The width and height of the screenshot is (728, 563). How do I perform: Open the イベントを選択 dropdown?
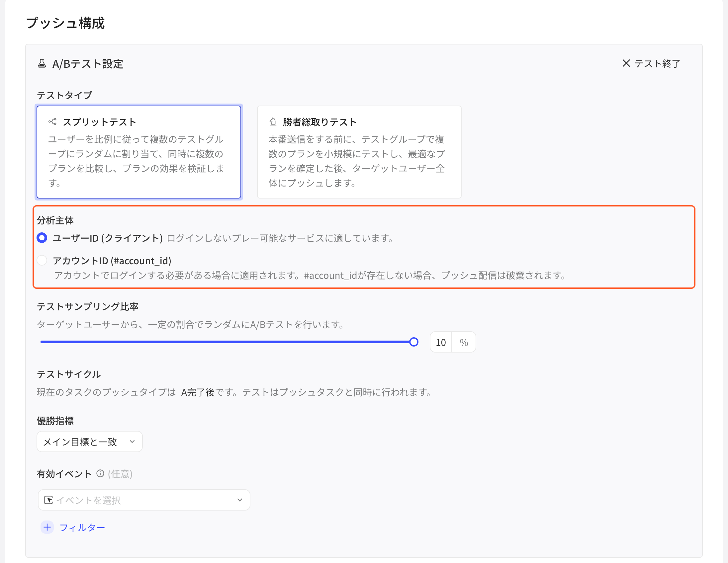click(x=144, y=500)
